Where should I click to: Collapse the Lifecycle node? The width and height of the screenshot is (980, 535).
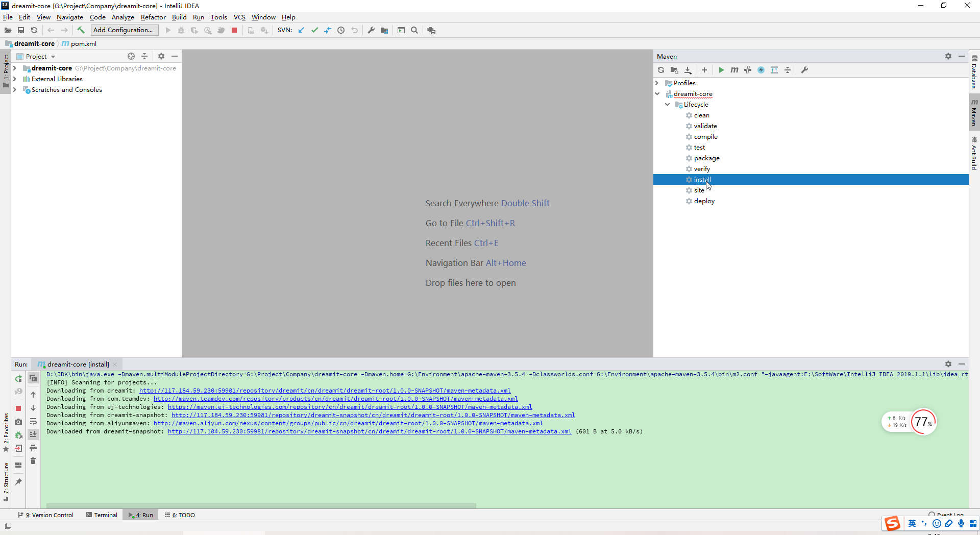coord(668,104)
